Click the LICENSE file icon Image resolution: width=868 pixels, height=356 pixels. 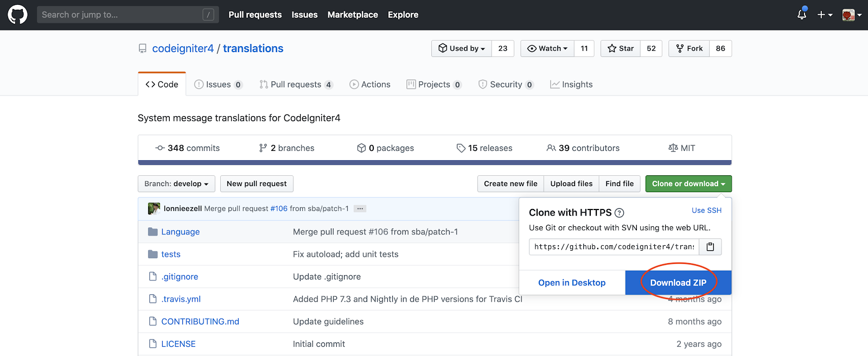coord(152,344)
